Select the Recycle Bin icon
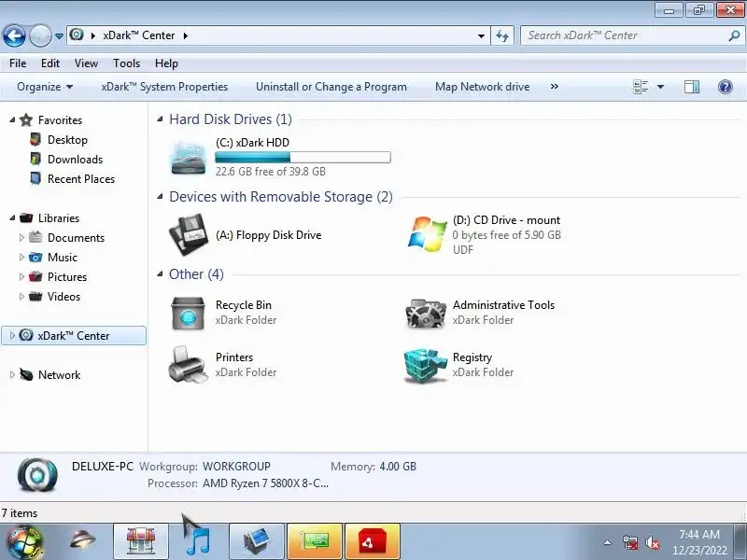747x560 pixels. 189,313
